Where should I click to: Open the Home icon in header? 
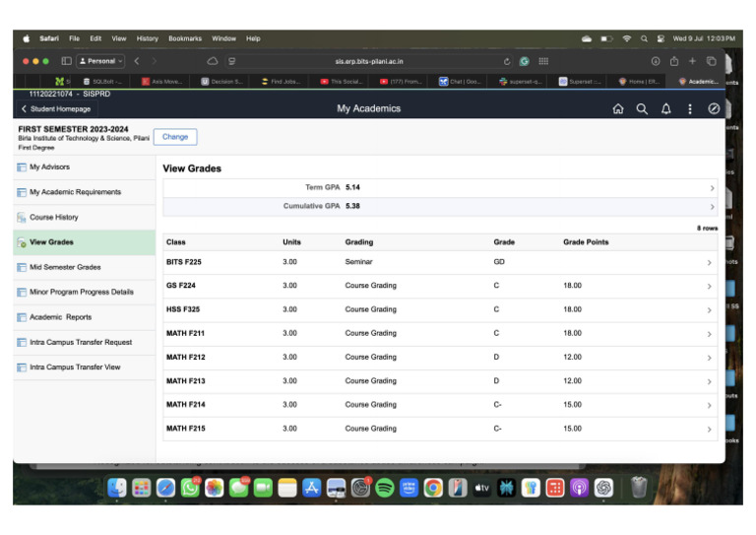click(x=617, y=109)
